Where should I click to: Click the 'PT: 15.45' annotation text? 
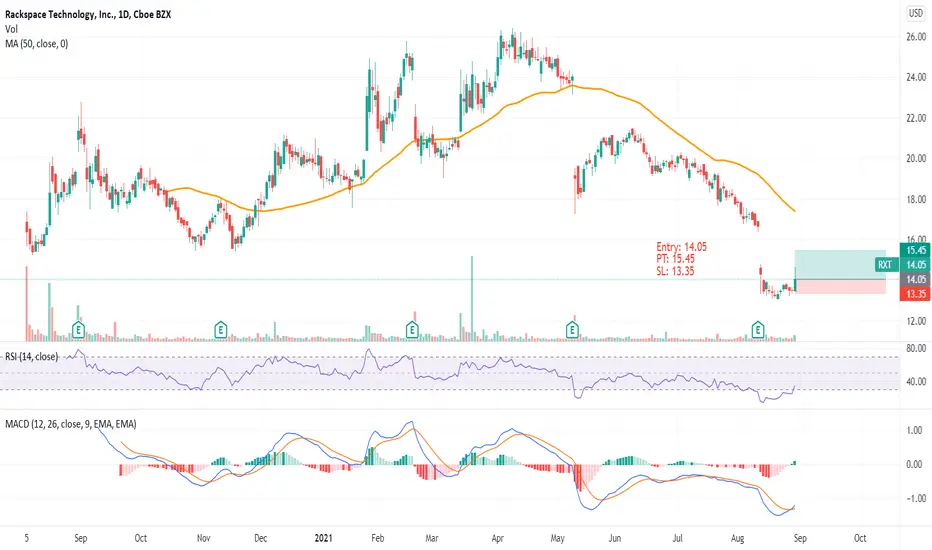pyautogui.click(x=675, y=259)
